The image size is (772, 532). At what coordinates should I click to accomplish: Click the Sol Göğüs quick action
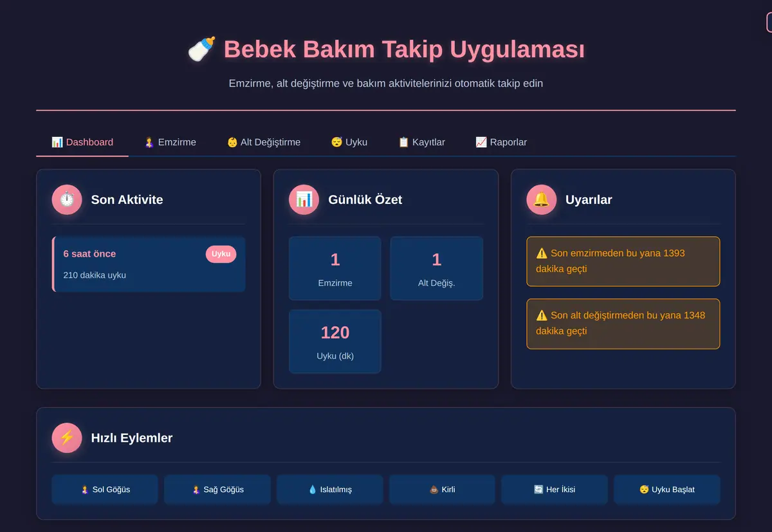tap(105, 490)
